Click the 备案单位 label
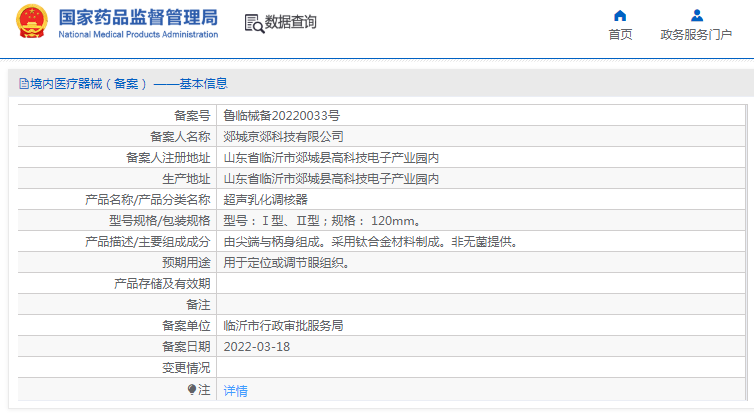This screenshot has width=754, height=417. [x=186, y=326]
